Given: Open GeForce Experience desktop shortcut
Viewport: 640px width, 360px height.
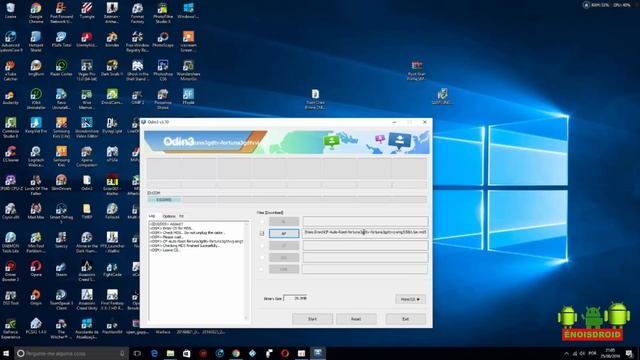Looking at the screenshot, I should [11, 328].
